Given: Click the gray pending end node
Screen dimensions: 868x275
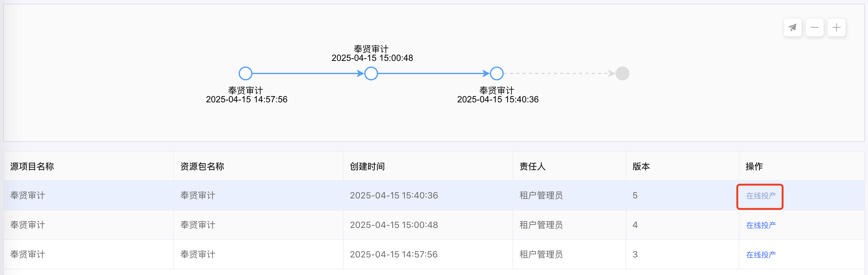Looking at the screenshot, I should point(622,73).
